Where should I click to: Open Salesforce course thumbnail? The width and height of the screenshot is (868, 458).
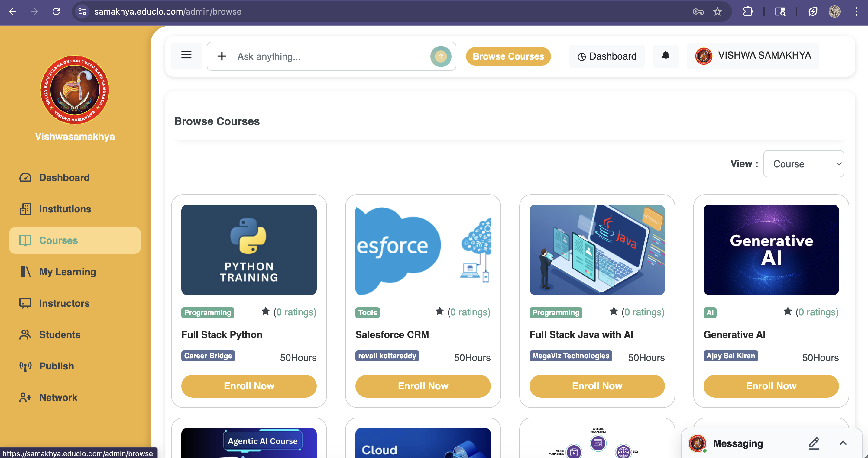(x=423, y=250)
